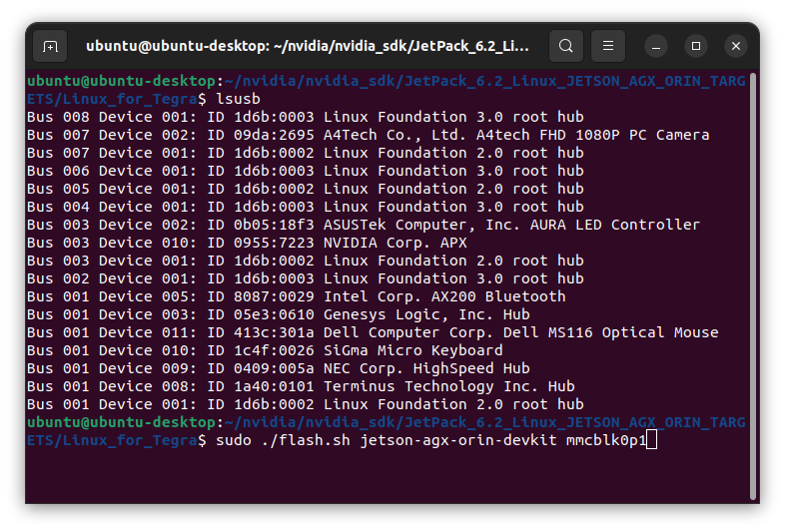The image size is (785, 532).
Task: Place cursor at the terminal input block
Action: tap(651, 440)
